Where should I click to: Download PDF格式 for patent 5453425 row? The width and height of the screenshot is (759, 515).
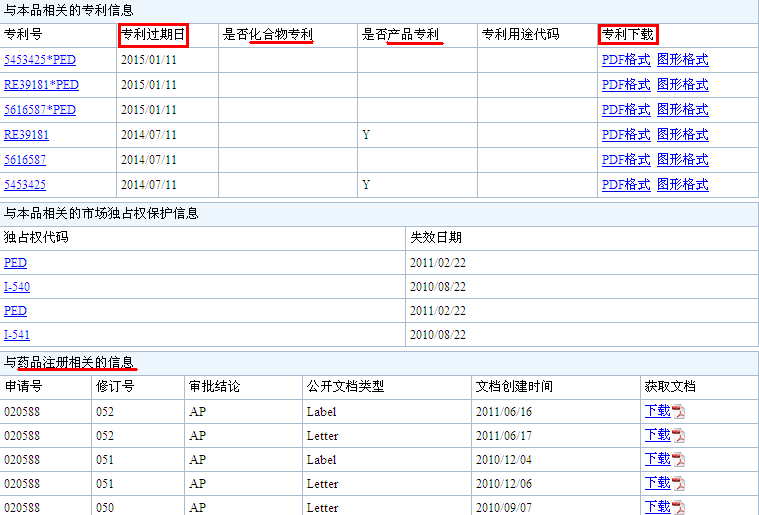pos(626,185)
